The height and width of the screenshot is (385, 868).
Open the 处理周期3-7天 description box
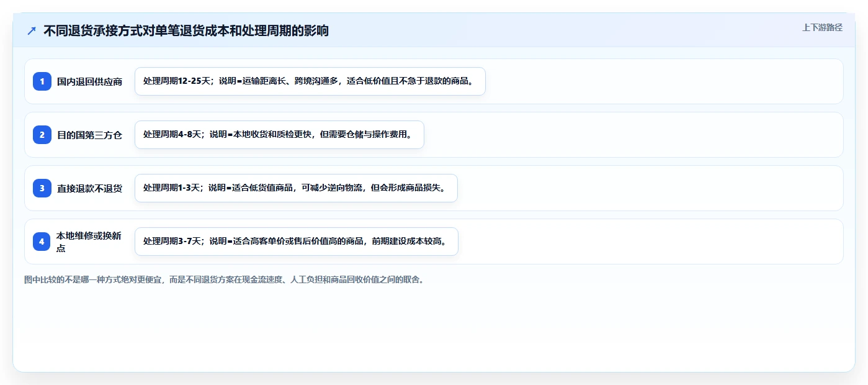[x=296, y=242]
